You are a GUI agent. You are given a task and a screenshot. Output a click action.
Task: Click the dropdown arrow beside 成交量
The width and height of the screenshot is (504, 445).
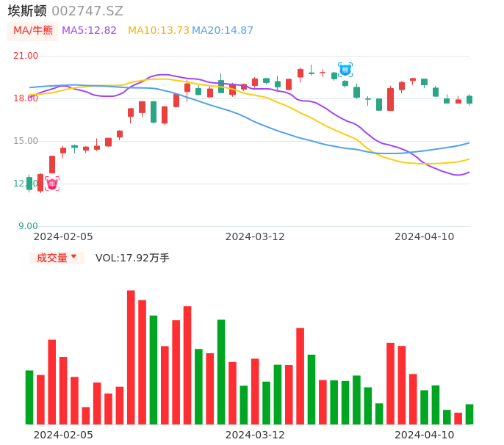click(73, 257)
